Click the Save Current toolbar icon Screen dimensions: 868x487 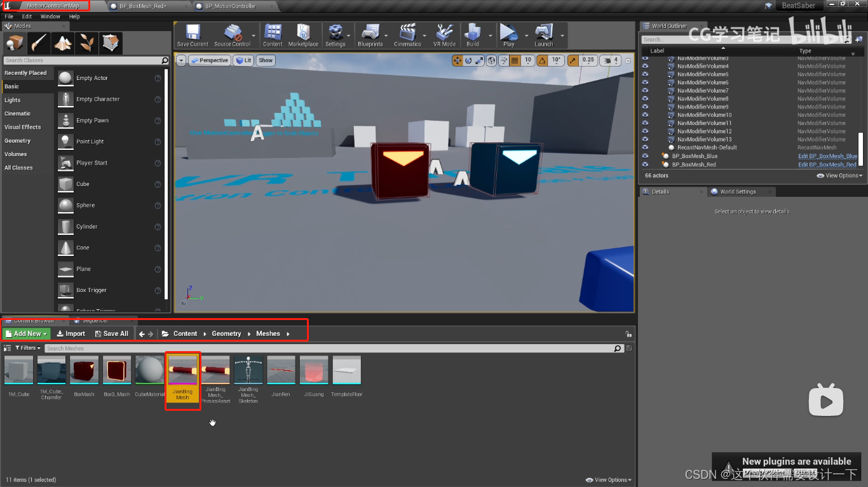point(193,36)
